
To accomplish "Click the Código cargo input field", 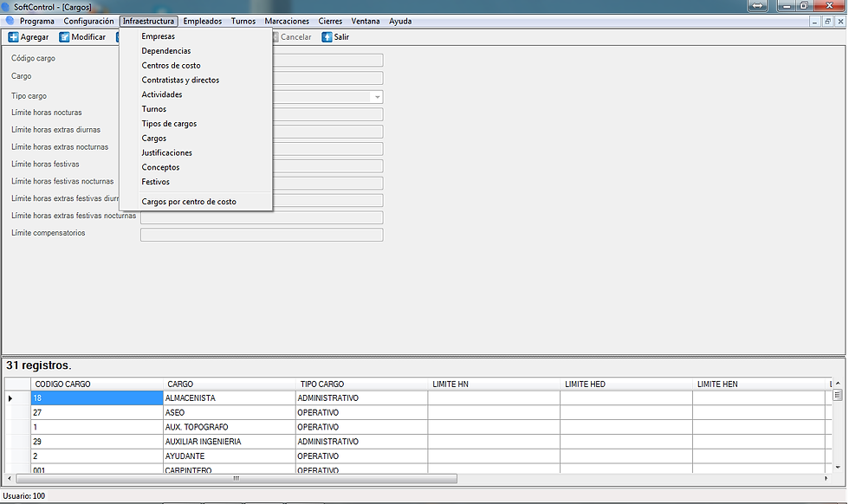I will [327, 60].
